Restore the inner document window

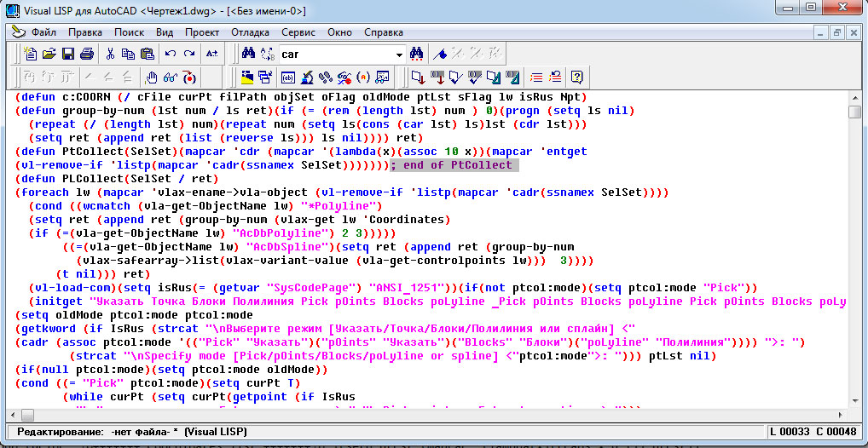click(x=837, y=32)
